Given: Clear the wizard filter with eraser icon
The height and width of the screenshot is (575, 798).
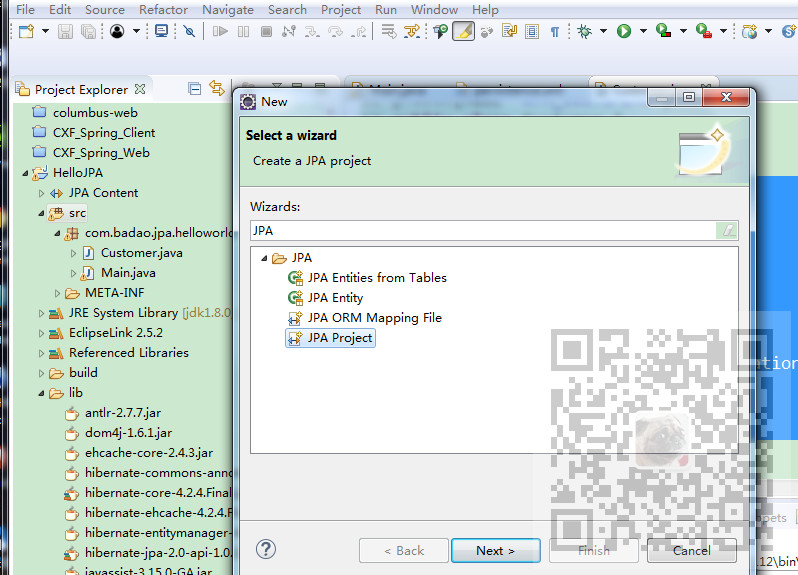Looking at the screenshot, I should (x=727, y=231).
